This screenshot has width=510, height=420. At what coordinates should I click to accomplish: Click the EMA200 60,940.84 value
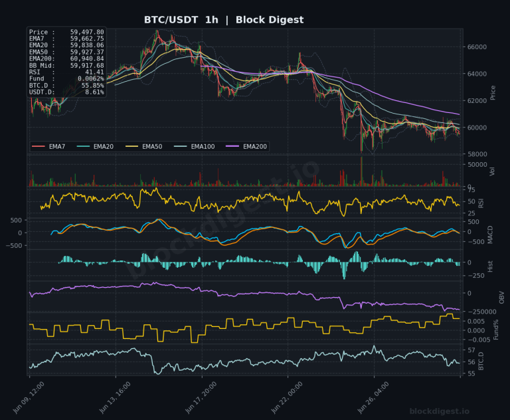click(87, 58)
